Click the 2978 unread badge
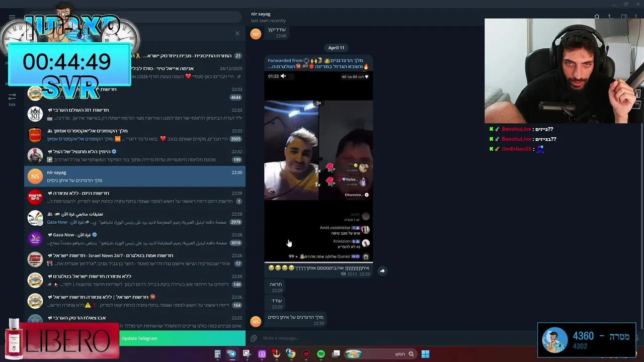This screenshot has height=362, width=644. tap(235, 222)
